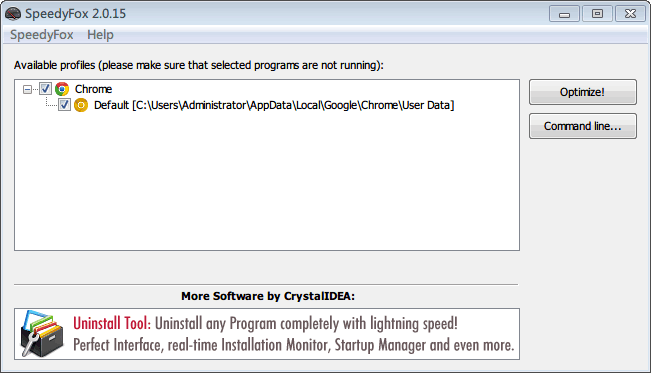Click the red Uninstall Tool link text
The width and height of the screenshot is (651, 373).
coord(112,323)
